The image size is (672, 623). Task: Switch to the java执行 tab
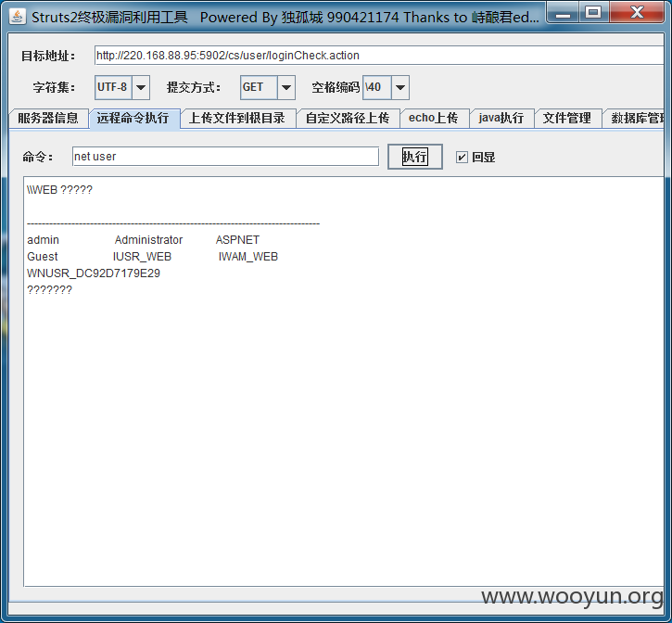point(501,118)
